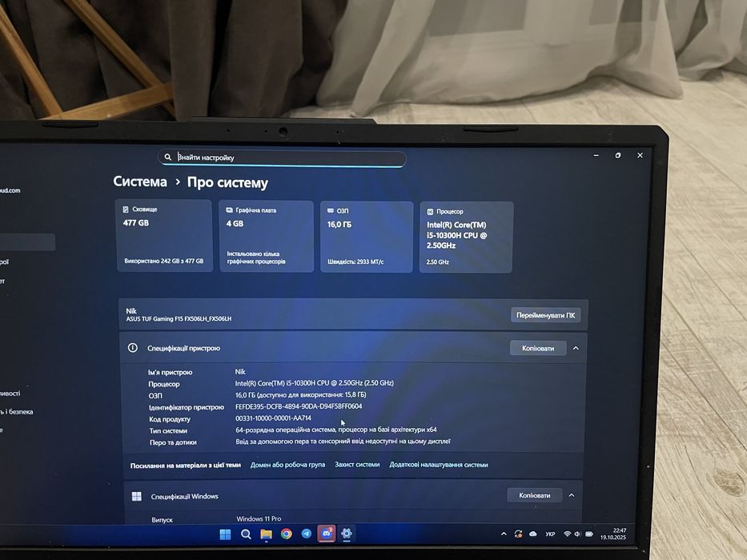This screenshot has width=747, height=560.
Task: Click the processor chip icon
Action: point(430,211)
